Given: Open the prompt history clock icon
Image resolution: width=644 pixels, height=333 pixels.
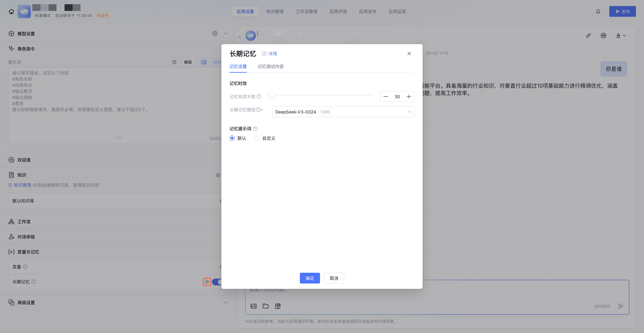Looking at the screenshot, I should point(174,62).
